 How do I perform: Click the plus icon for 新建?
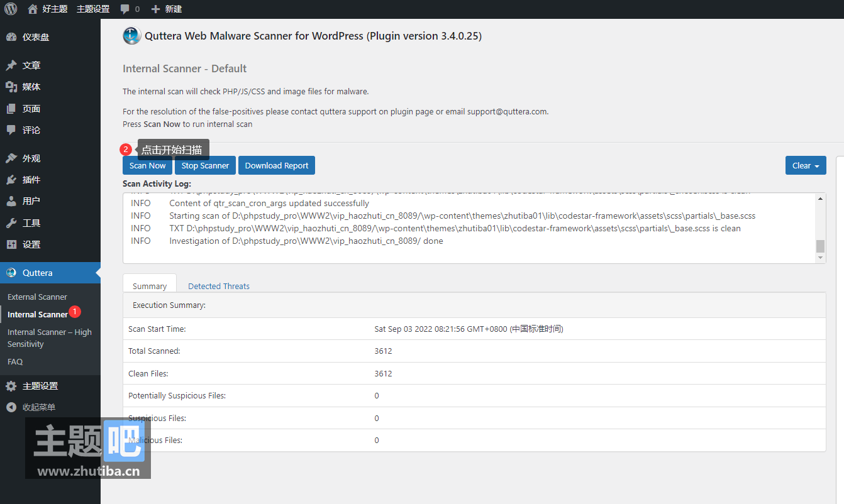156,9
